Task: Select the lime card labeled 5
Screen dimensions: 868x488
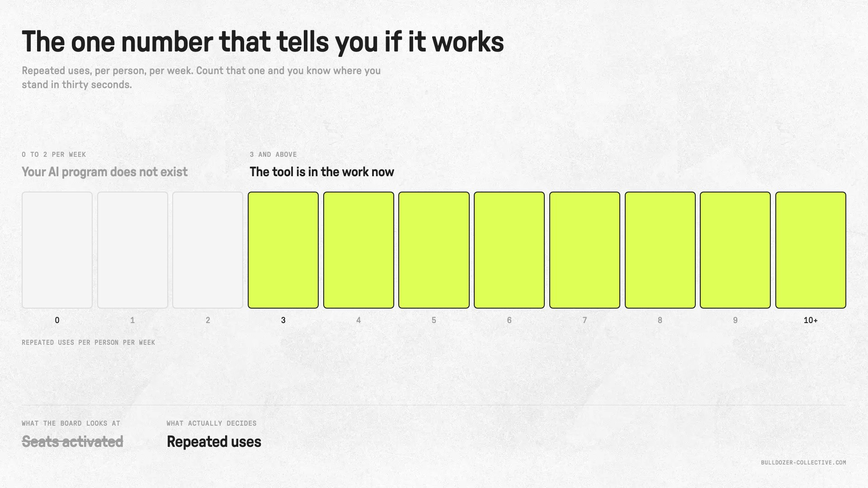Action: click(434, 250)
